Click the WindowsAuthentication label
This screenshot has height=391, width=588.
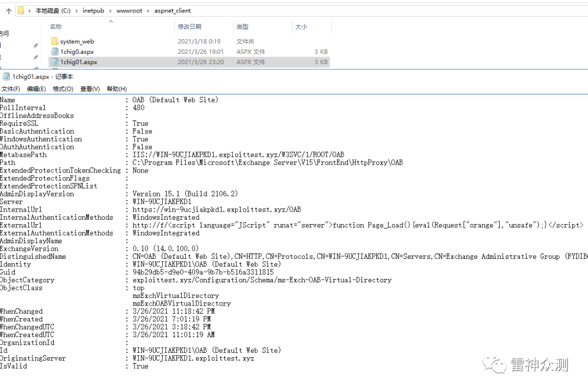[41, 139]
